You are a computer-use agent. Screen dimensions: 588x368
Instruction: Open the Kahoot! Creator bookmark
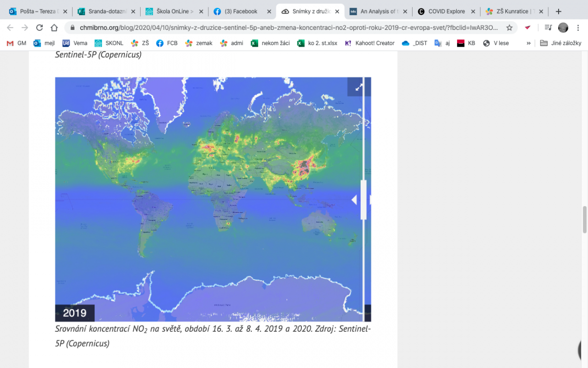[370, 43]
